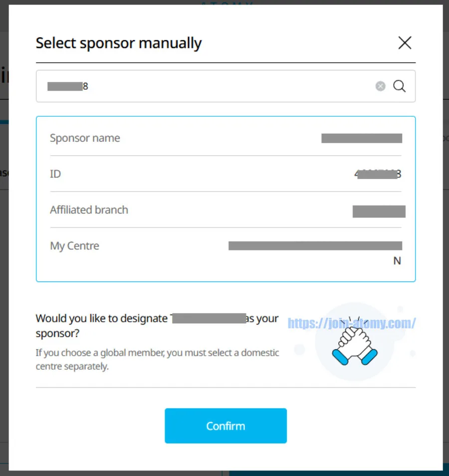Click the letter N below My Centre

pyautogui.click(x=397, y=261)
